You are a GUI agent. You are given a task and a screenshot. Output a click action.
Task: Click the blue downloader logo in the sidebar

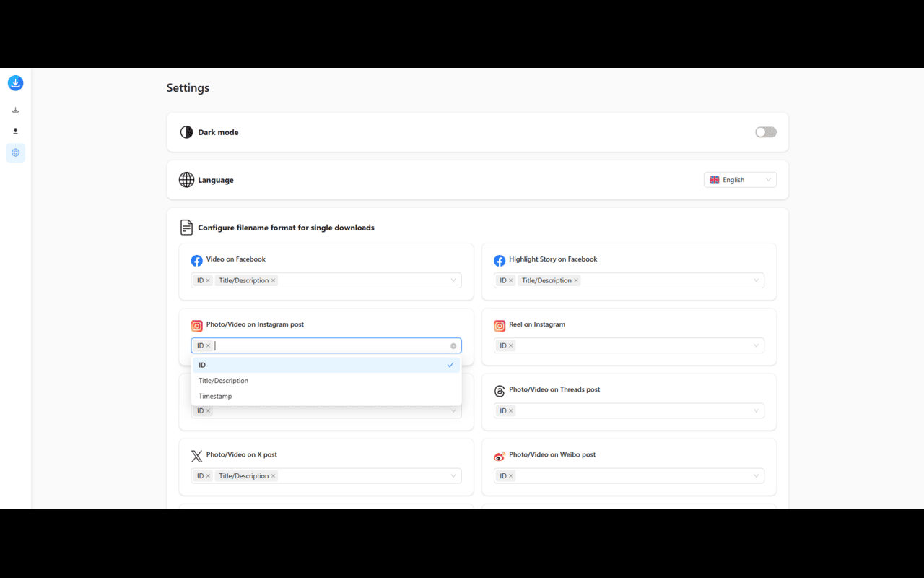(x=15, y=83)
